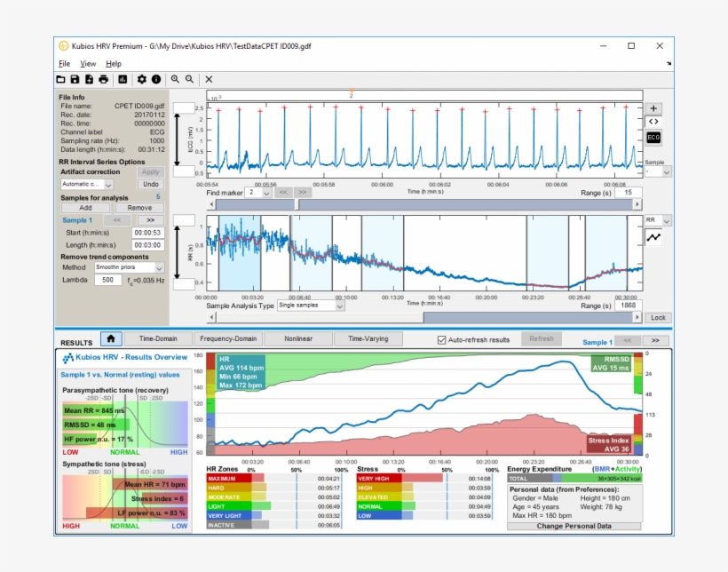This screenshot has height=572, width=728.
Task: Click the open file folder icon
Action: pyautogui.click(x=61, y=79)
